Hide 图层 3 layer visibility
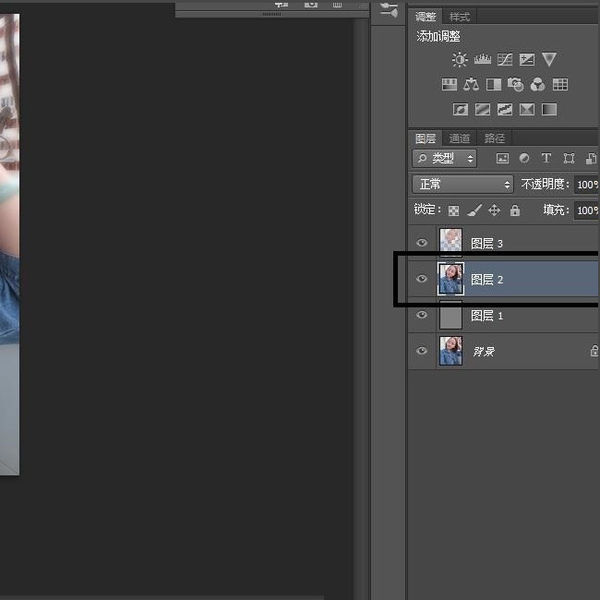The width and height of the screenshot is (600, 600). [x=422, y=242]
